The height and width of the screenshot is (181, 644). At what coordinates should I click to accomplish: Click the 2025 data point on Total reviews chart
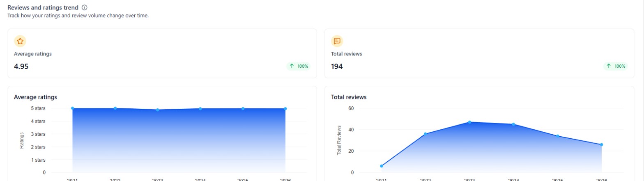coord(557,136)
